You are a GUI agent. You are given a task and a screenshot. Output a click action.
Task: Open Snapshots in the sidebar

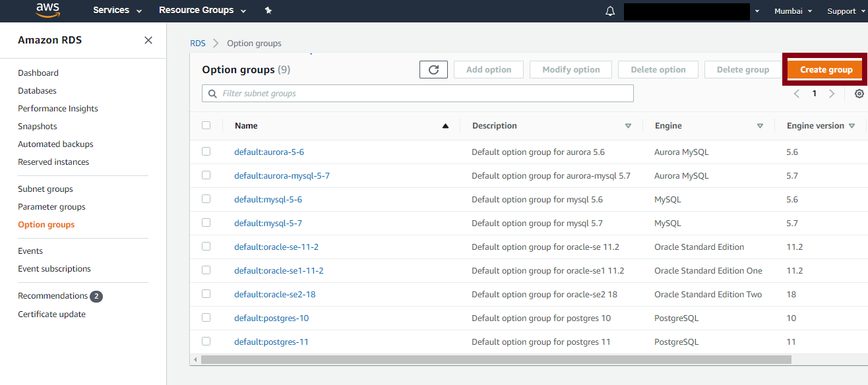pyautogui.click(x=38, y=127)
